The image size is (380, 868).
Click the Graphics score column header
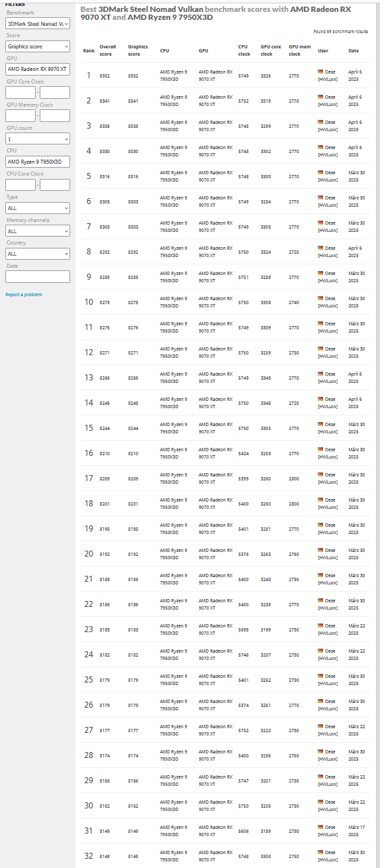[x=138, y=50]
